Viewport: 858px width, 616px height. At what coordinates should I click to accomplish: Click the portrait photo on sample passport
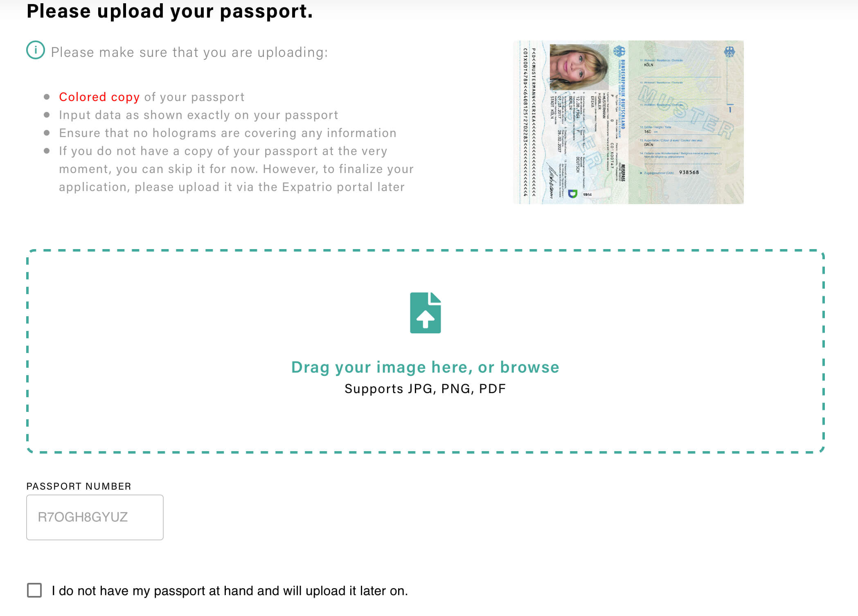(578, 67)
